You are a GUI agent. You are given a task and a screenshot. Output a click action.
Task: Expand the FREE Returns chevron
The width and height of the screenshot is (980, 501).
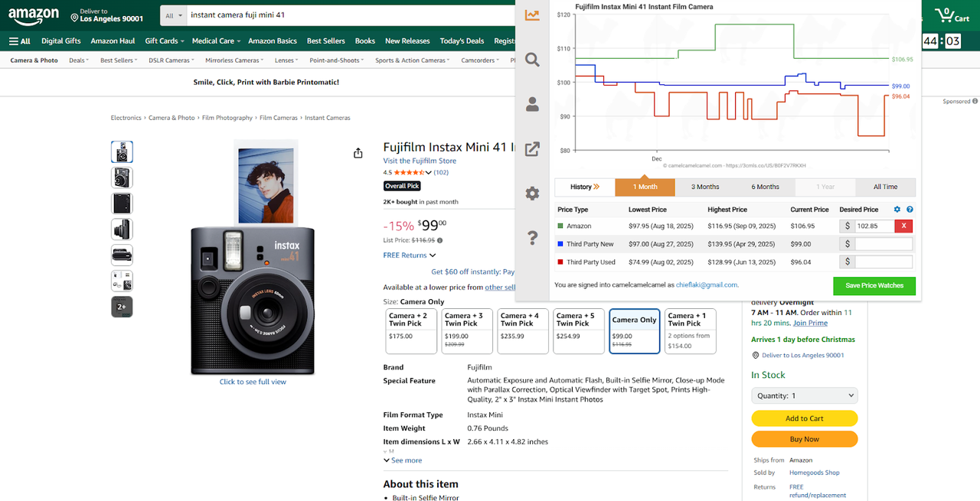433,255
